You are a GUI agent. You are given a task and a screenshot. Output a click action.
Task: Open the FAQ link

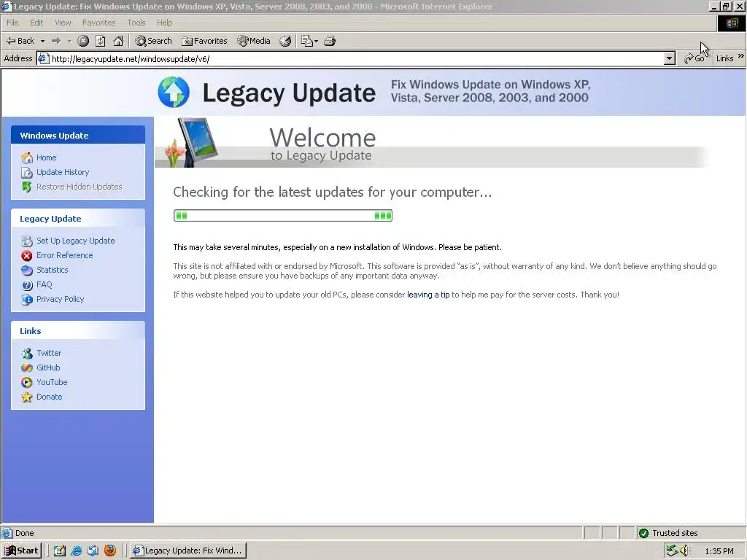(44, 284)
